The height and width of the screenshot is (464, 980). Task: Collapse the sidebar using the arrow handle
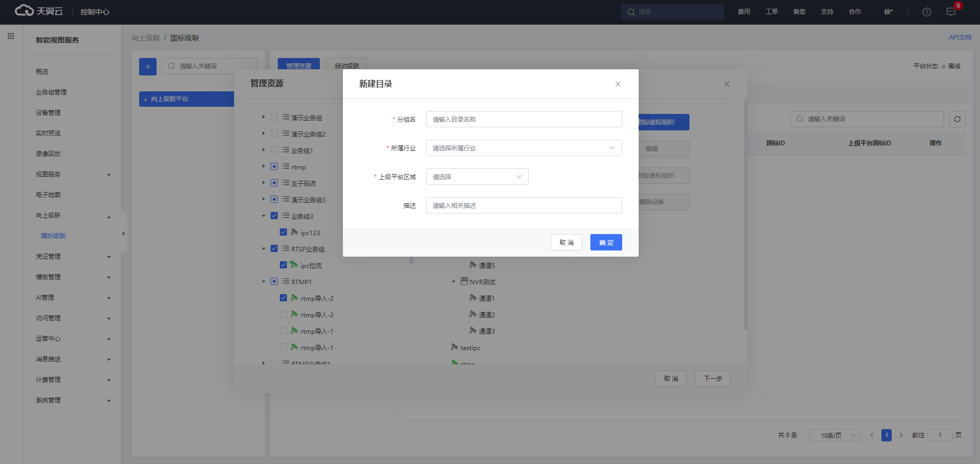(x=123, y=234)
